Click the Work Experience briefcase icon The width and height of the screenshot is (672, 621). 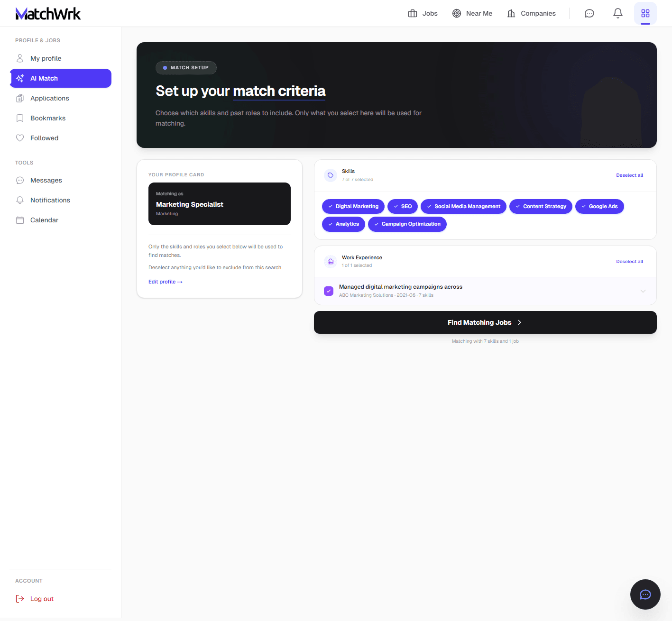pyautogui.click(x=331, y=262)
